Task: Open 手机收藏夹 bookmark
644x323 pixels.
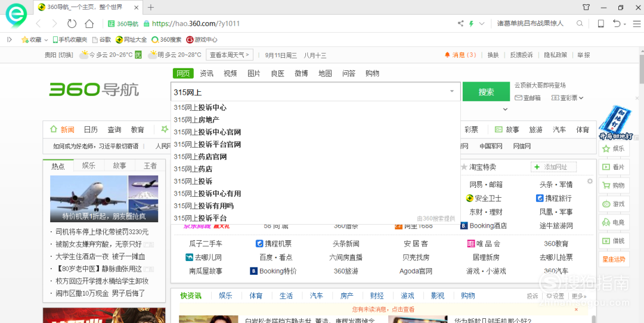Action: 70,39
